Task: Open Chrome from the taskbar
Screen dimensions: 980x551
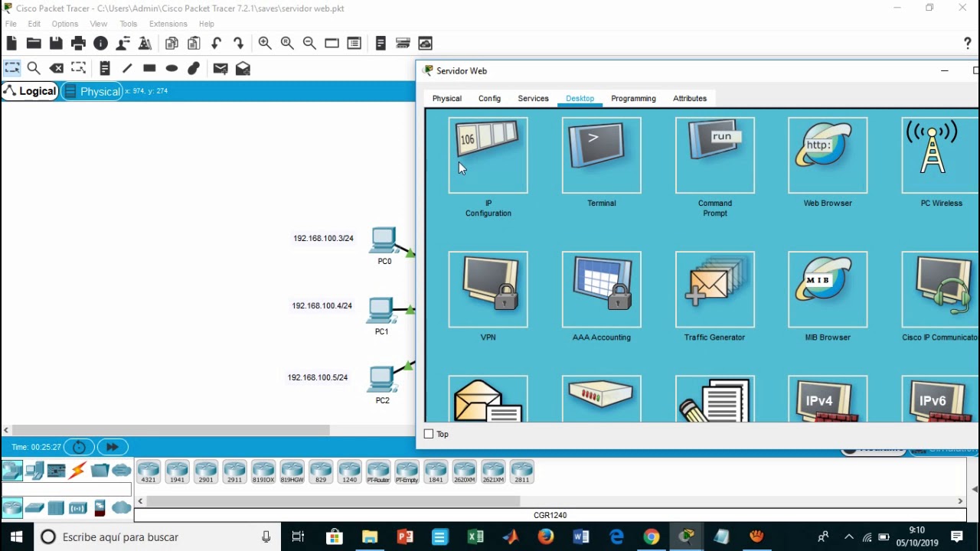Action: pos(652,537)
